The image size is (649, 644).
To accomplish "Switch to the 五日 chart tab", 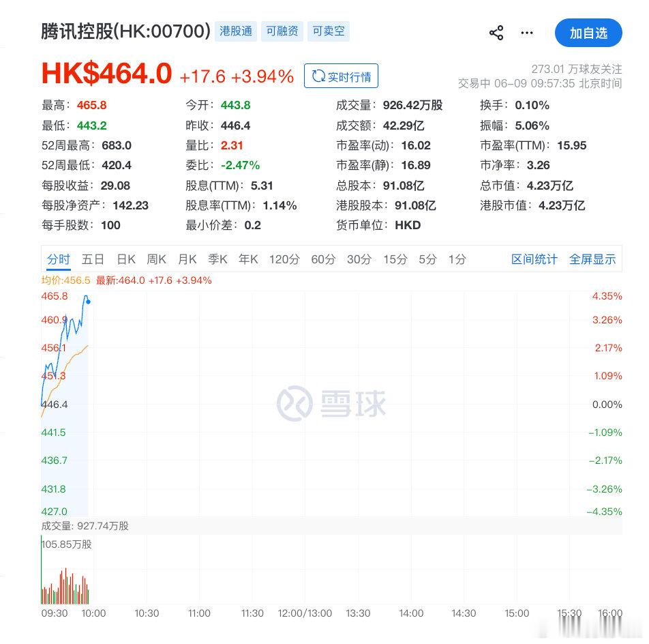I will pos(93,259).
